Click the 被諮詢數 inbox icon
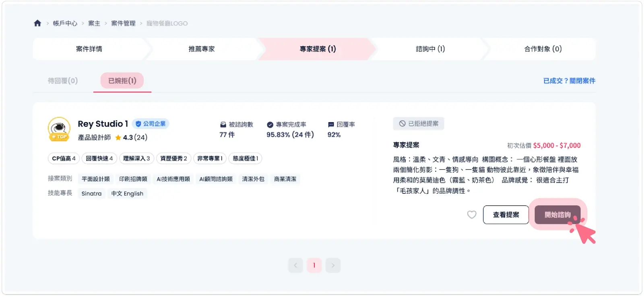 pos(223,125)
